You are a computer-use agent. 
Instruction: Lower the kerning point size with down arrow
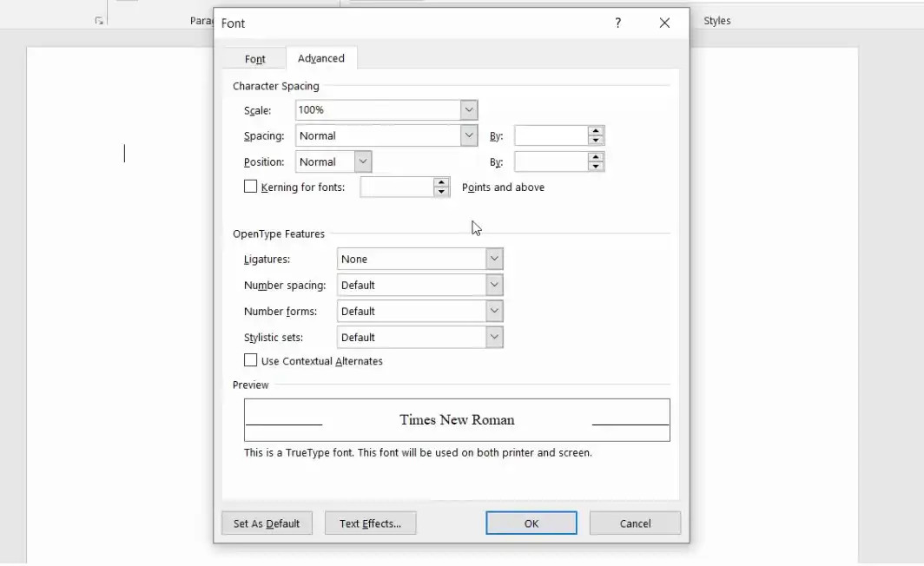coord(441,192)
